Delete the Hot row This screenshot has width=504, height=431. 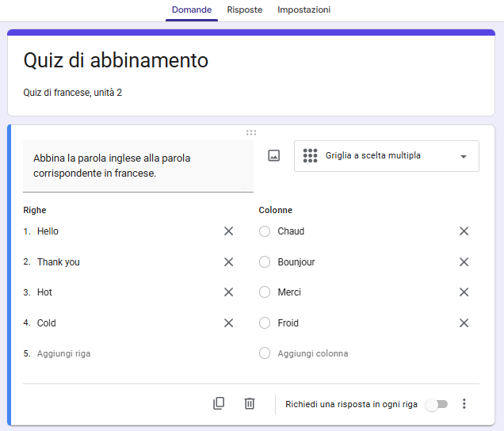[228, 292]
